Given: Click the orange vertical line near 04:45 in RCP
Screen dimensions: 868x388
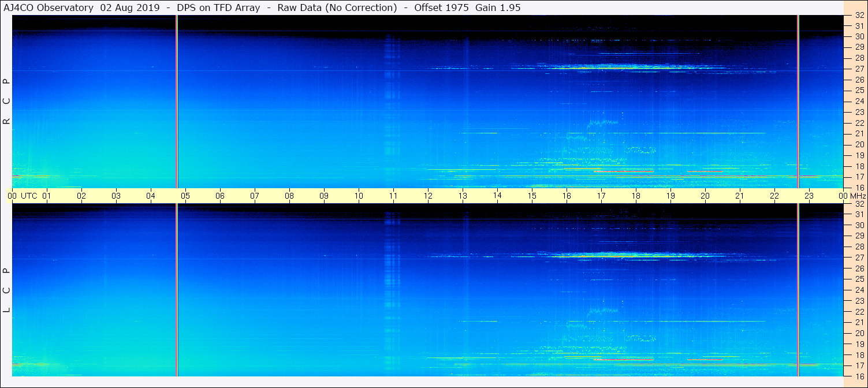Looking at the screenshot, I should coord(177,102).
